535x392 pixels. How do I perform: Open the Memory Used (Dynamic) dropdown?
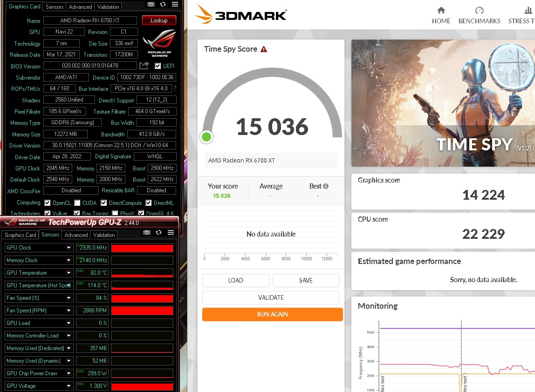[x=69, y=361]
